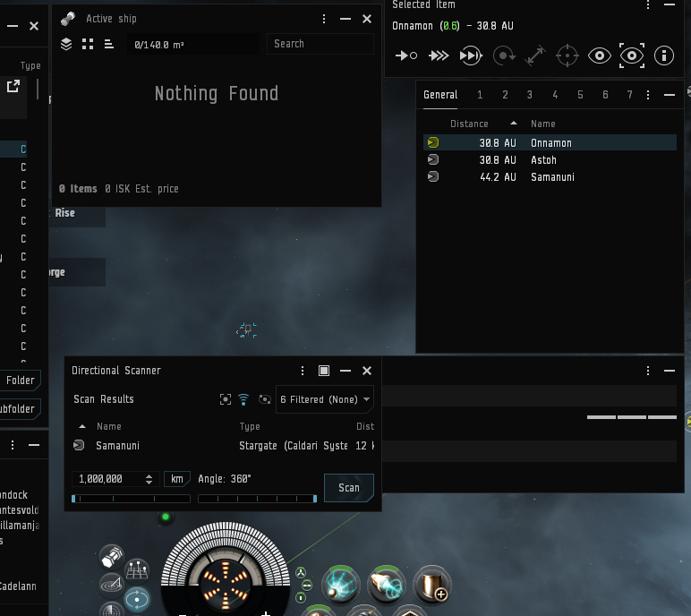Toggle the highlighted orbit-camera HUD button

[137, 599]
